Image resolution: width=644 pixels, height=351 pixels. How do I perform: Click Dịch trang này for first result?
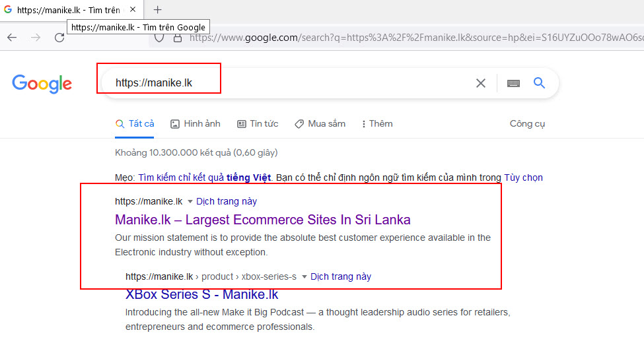click(x=227, y=201)
